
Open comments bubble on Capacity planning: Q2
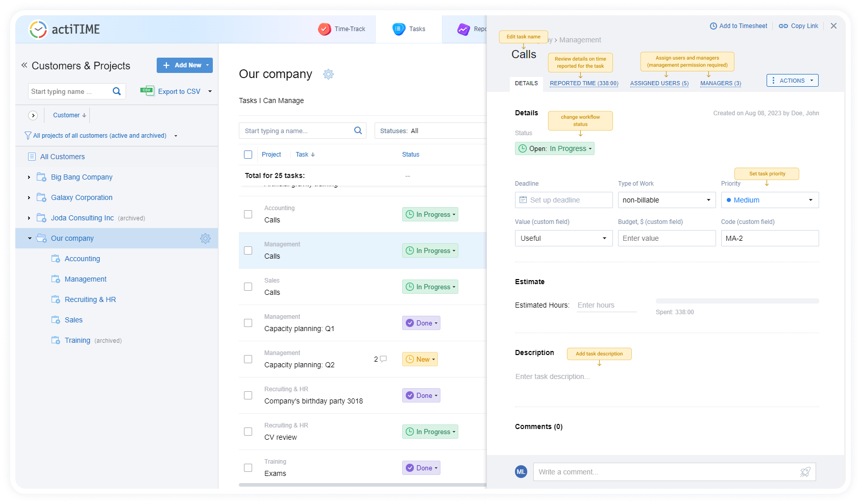pos(383,359)
